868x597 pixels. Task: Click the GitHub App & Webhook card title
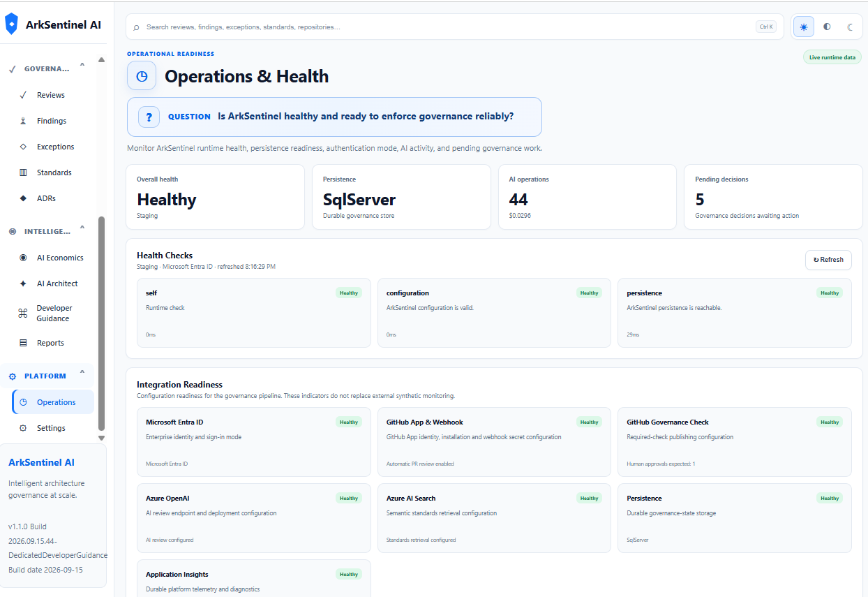(425, 422)
